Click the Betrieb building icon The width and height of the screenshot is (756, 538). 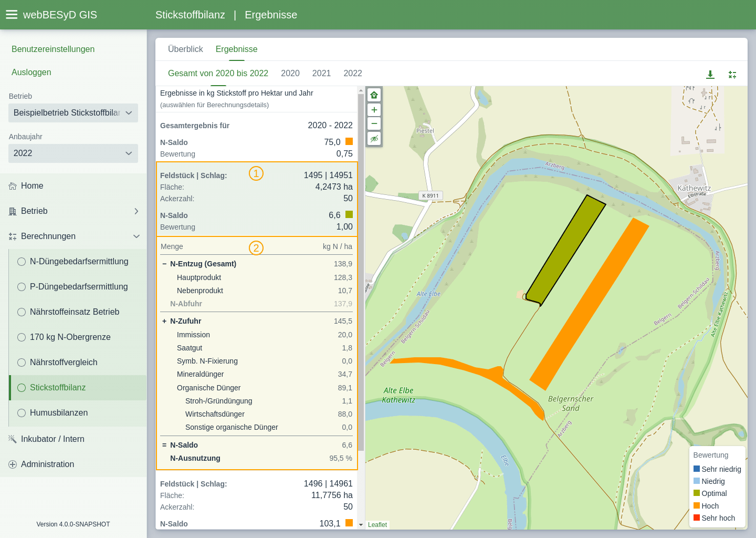tap(13, 211)
